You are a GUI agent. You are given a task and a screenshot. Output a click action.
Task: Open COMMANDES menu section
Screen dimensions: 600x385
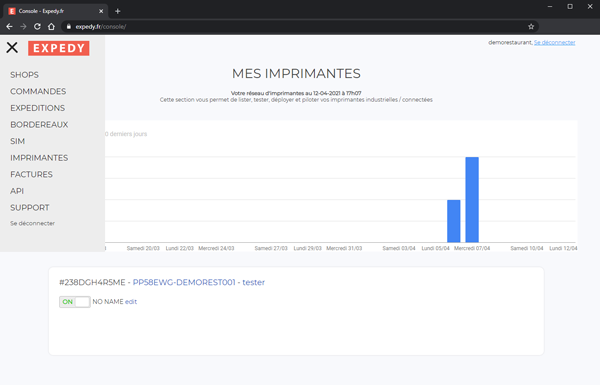38,91
